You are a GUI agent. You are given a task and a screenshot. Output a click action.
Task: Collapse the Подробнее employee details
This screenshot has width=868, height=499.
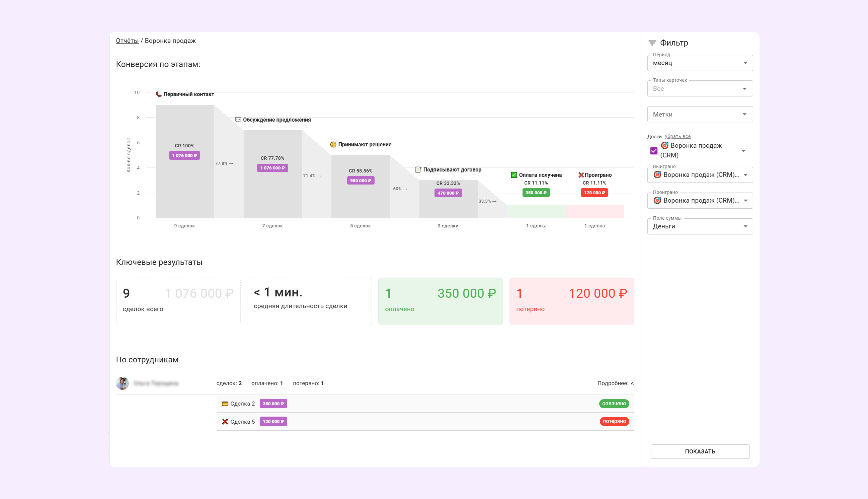[x=615, y=383]
